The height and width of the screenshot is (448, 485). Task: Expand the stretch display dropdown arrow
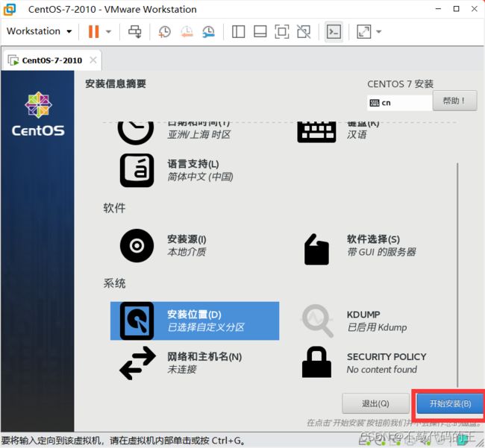click(x=378, y=31)
